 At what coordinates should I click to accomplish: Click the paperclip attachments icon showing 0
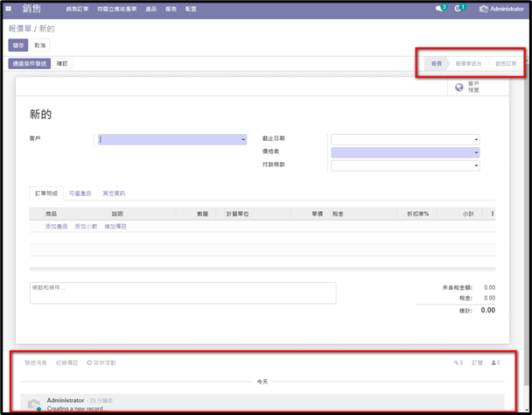(x=458, y=362)
